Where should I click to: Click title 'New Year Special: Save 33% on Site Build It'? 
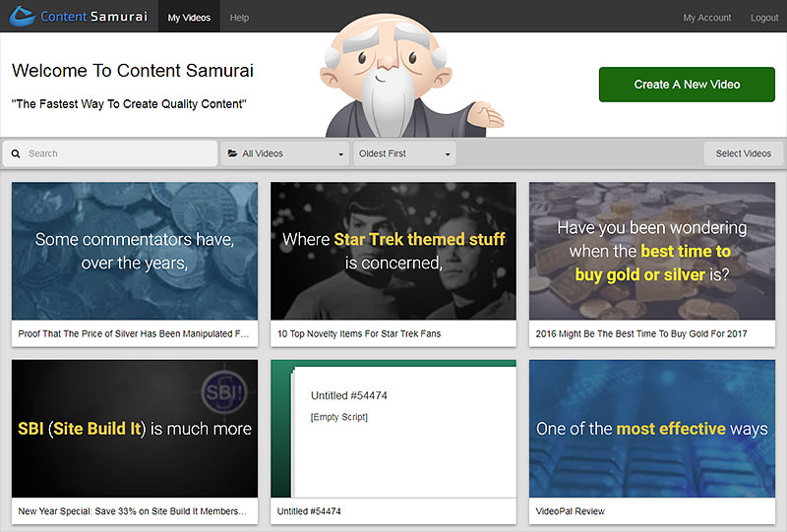(x=133, y=511)
